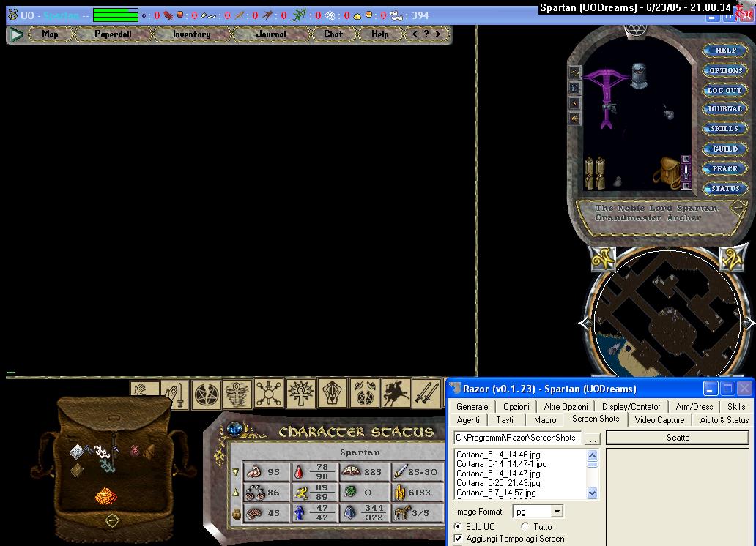The image size is (756, 546).
Task: Click the browse '...' button next to the path
Action: pyautogui.click(x=593, y=438)
